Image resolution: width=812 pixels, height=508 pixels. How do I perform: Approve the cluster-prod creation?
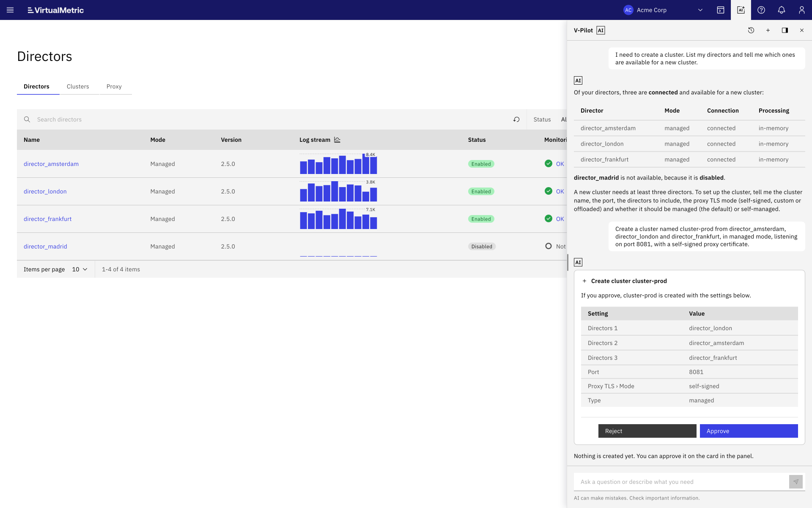pos(749,431)
